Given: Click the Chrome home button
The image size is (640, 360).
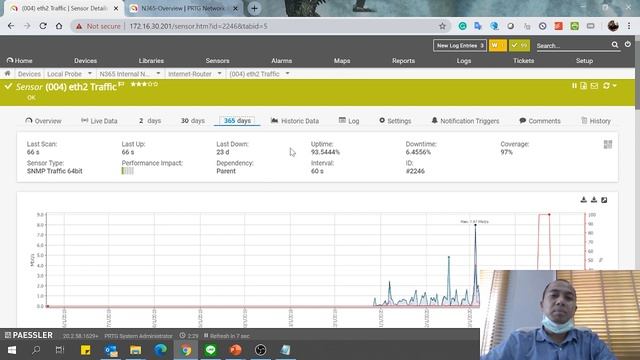Looking at the screenshot, I should pos(59,26).
